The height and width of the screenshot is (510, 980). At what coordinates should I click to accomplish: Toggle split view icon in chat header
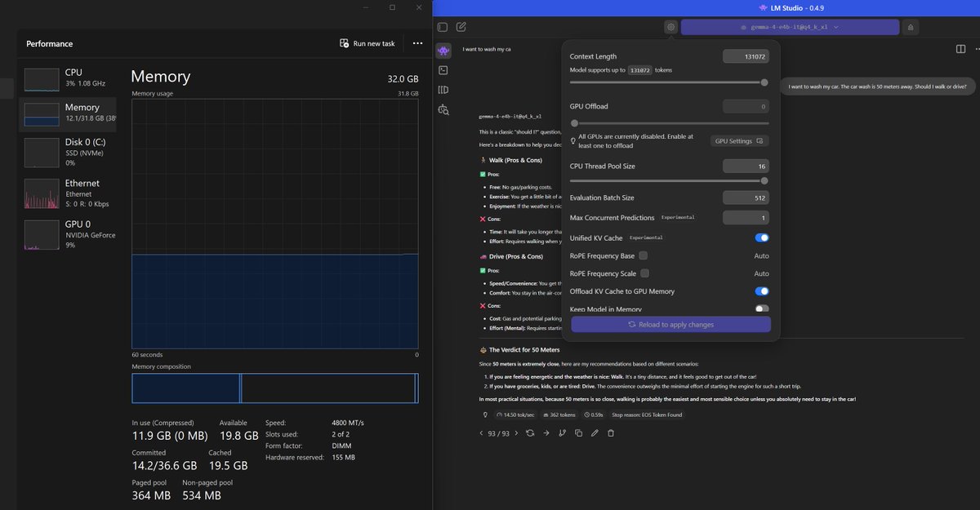point(960,49)
